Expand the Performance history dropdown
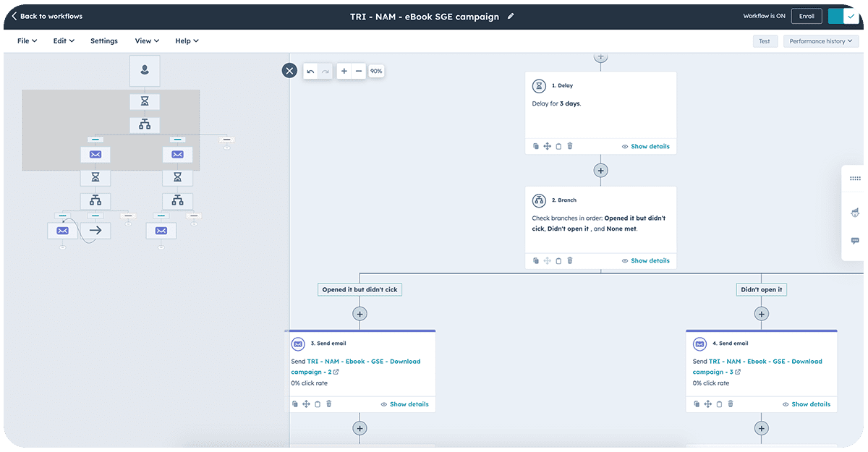 click(x=820, y=40)
